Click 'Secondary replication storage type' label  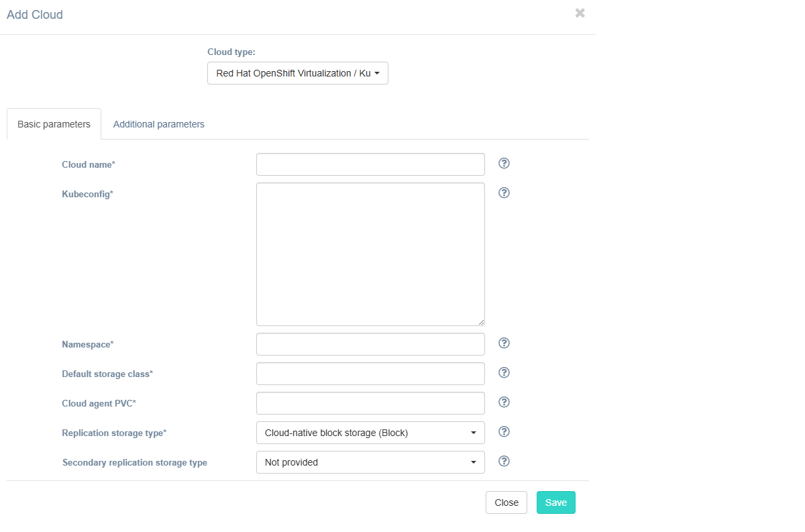135,462
